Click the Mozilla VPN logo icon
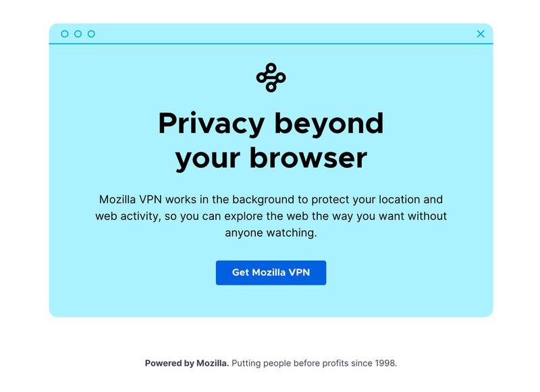The height and width of the screenshot is (392, 540). 271,78
